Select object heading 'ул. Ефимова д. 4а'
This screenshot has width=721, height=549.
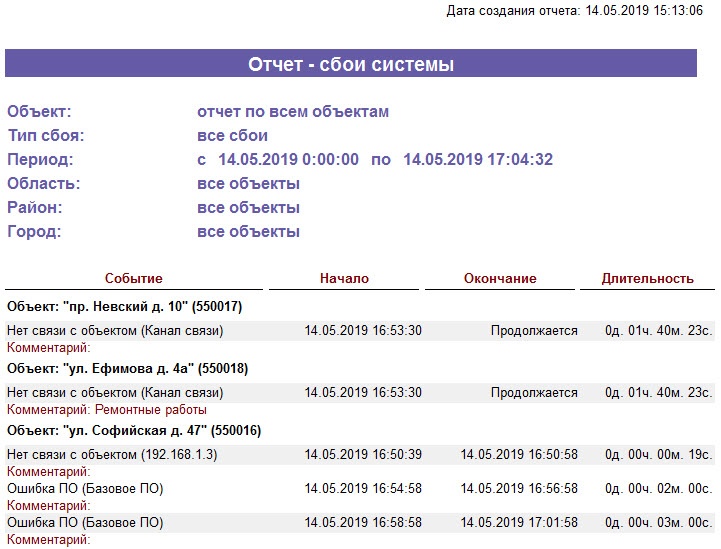pos(127,368)
